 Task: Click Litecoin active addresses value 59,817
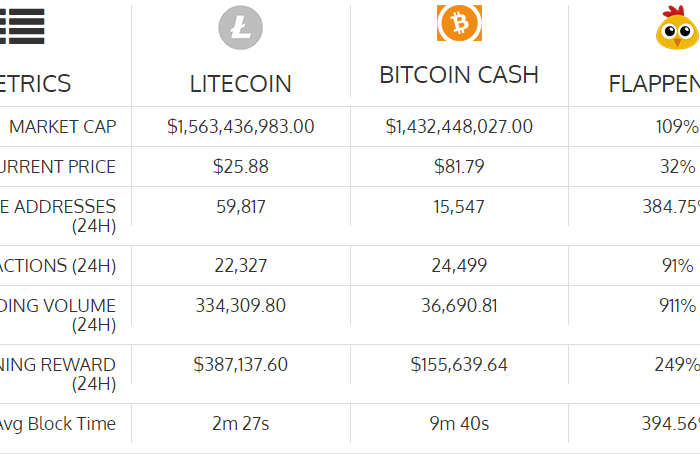point(241,207)
